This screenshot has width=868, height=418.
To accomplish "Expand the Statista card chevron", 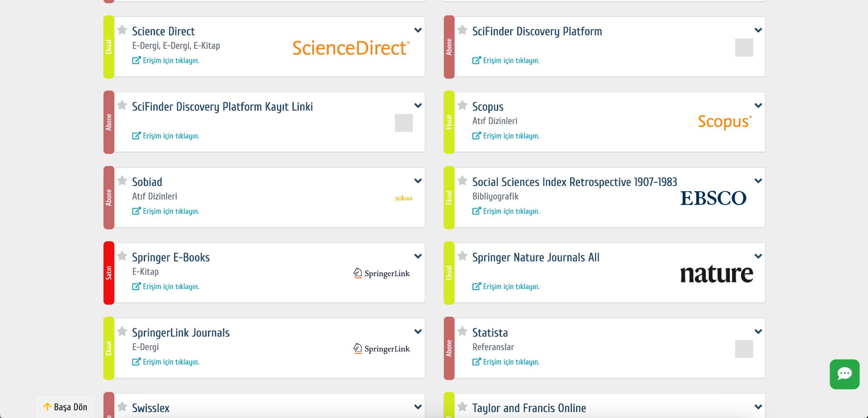I will click(x=758, y=332).
